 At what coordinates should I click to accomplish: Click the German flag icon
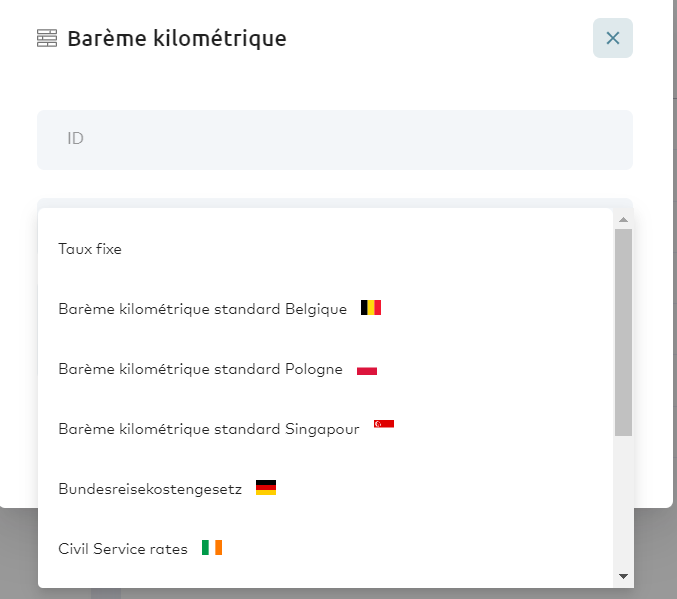point(266,488)
